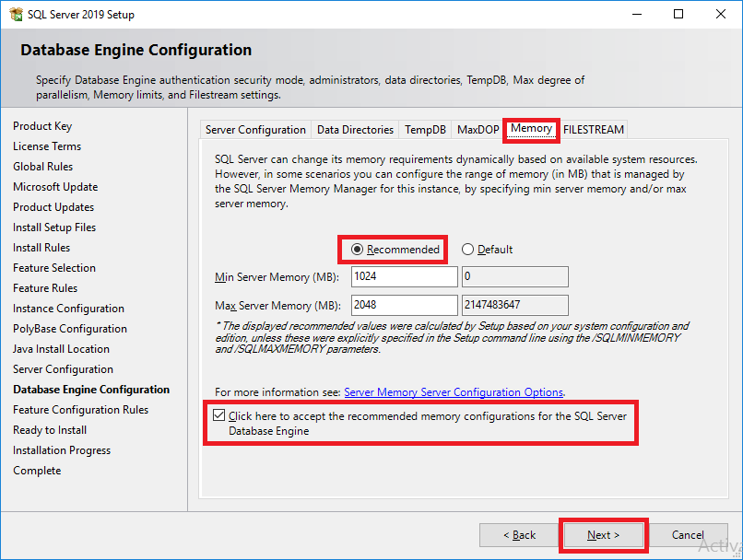Open the FILESTREAM tab
The height and width of the screenshot is (560, 743).
pos(594,130)
